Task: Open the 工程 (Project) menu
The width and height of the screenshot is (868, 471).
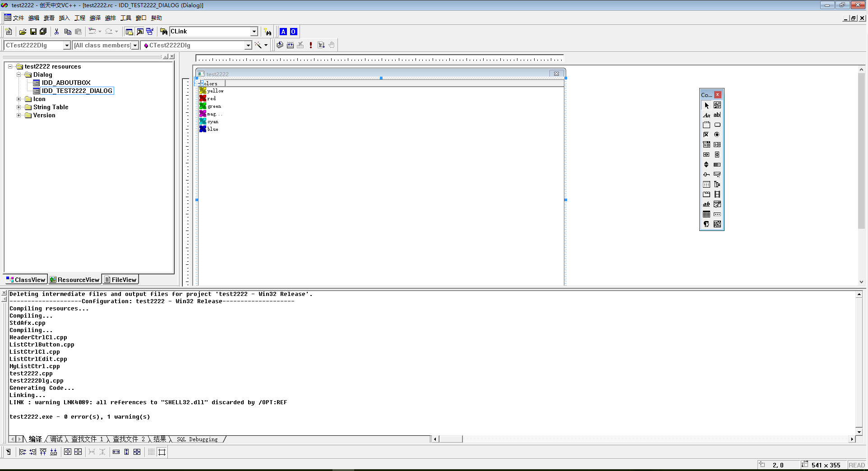Action: (80, 18)
